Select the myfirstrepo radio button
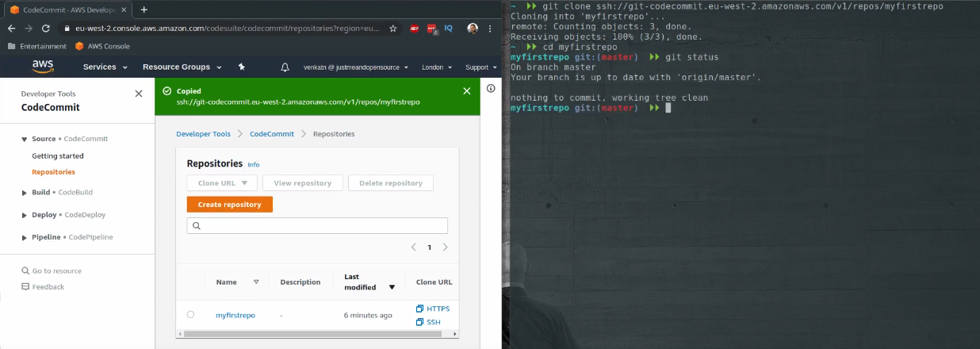980x349 pixels. [190, 315]
